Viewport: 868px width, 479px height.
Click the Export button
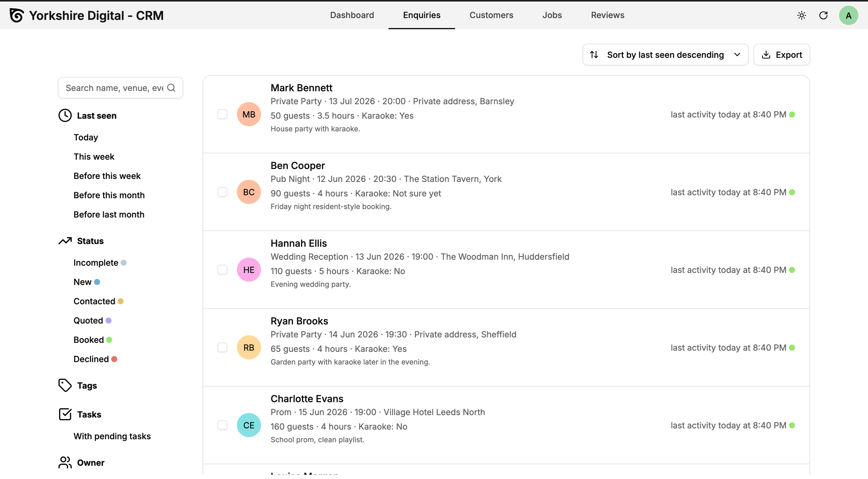coord(782,55)
